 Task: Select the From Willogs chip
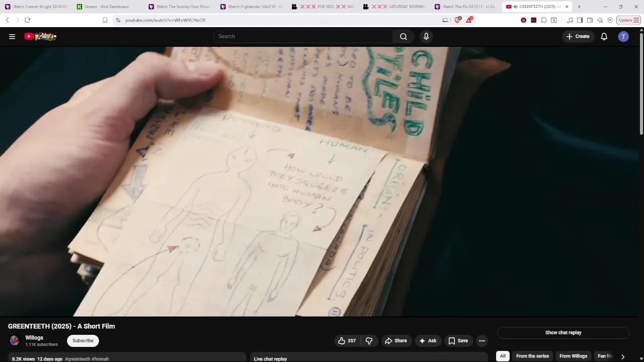[x=573, y=356]
